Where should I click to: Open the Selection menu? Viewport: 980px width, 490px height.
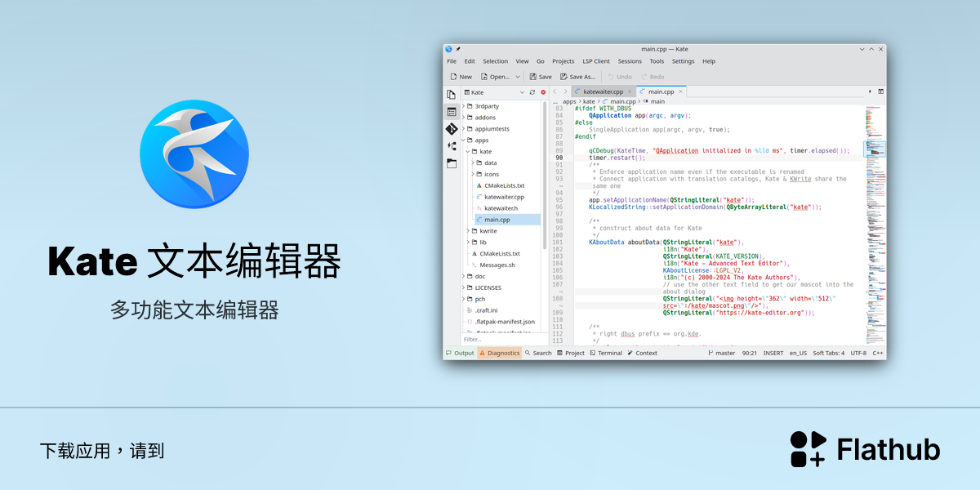click(x=495, y=61)
